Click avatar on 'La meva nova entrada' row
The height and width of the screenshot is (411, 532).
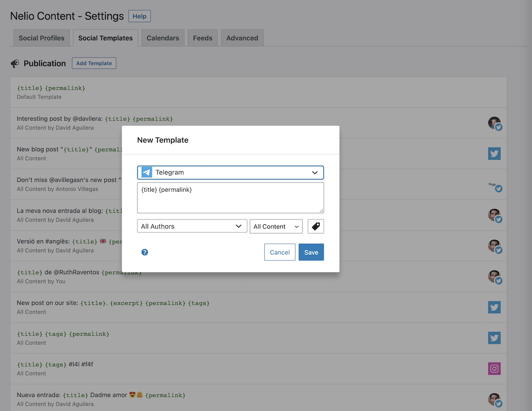(495, 215)
